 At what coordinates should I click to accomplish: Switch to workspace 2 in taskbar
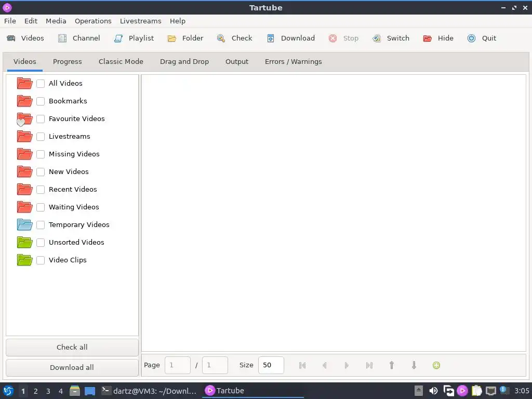tap(36, 391)
